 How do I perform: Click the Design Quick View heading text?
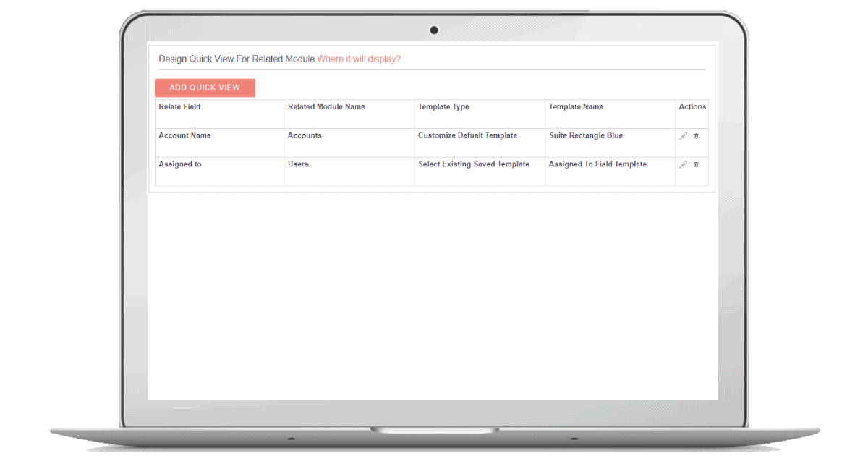click(x=237, y=59)
